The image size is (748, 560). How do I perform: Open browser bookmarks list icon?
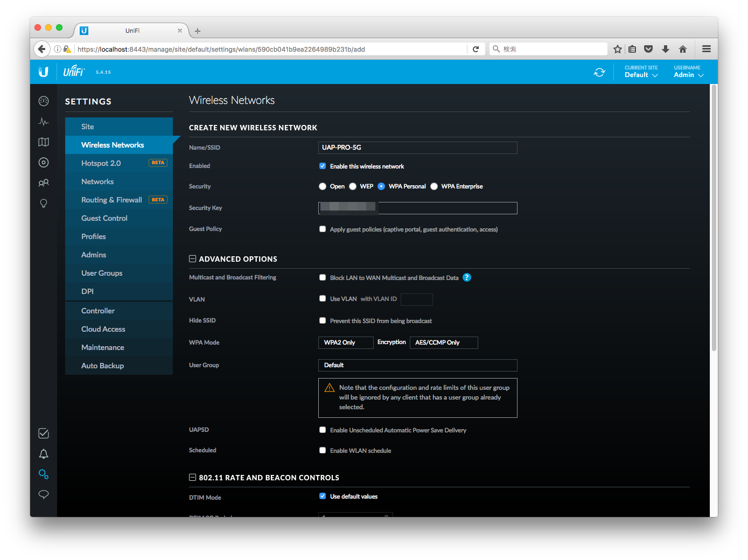(632, 49)
